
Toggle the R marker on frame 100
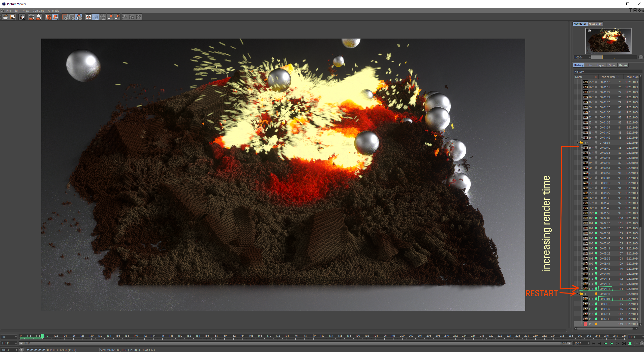[596, 218]
